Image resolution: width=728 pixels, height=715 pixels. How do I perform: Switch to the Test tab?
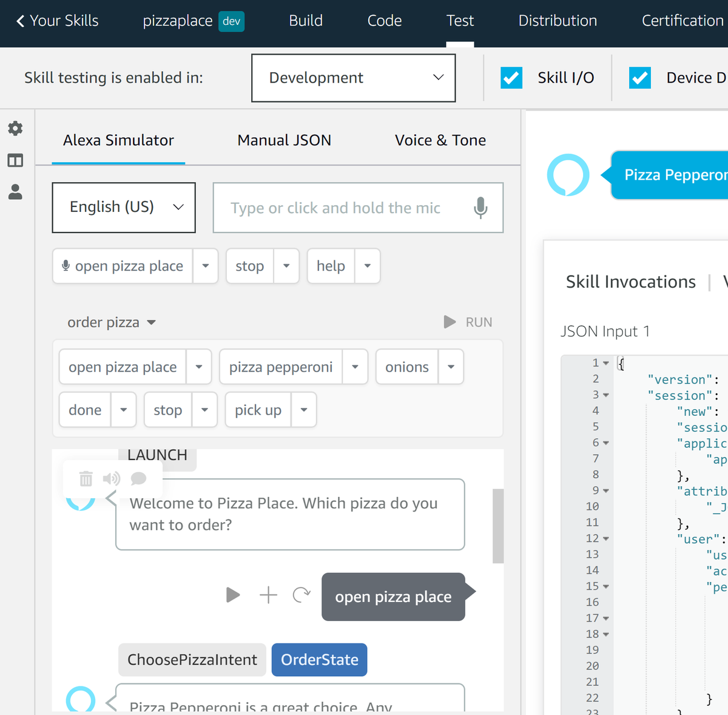pyautogui.click(x=460, y=21)
